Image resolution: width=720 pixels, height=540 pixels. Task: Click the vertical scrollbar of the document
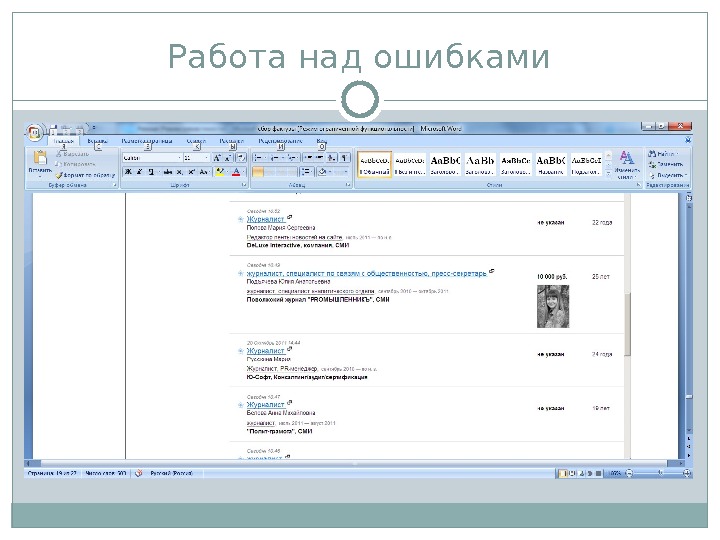point(689,321)
